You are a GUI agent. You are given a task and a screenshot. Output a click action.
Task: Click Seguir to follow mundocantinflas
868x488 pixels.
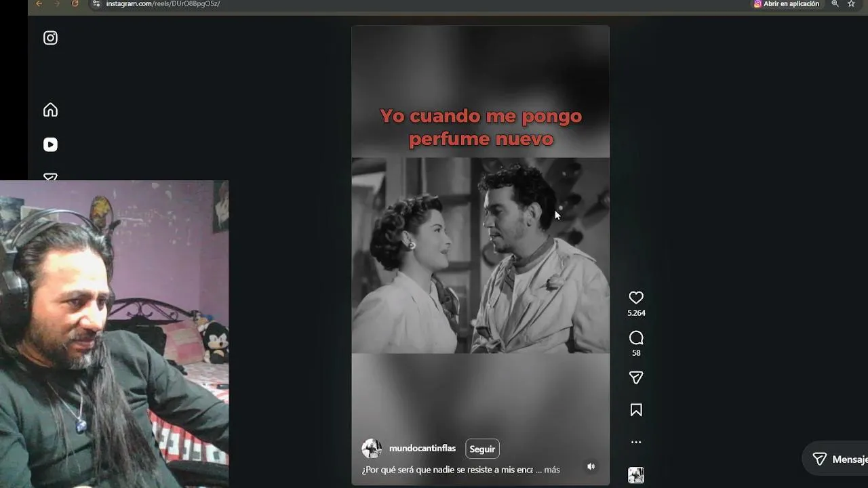482,449
